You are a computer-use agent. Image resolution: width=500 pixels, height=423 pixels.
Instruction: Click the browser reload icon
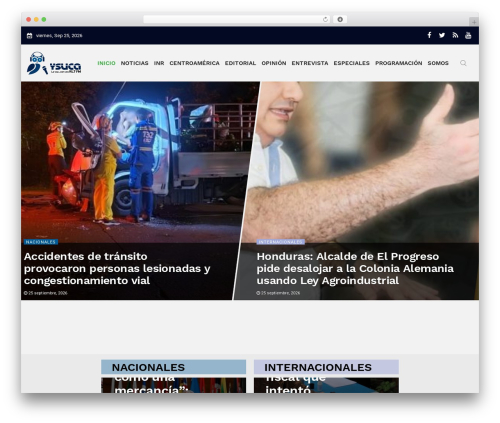coord(325,19)
